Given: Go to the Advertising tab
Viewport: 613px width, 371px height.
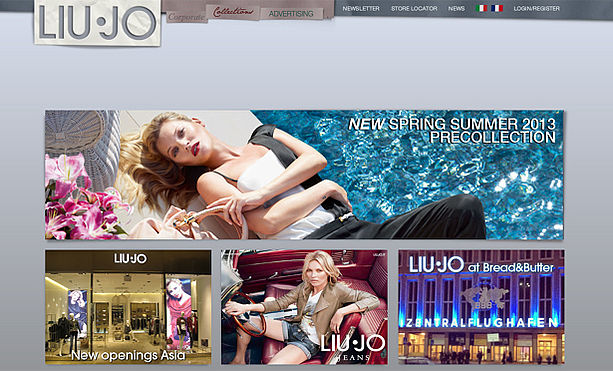Looking at the screenshot, I should tap(291, 14).
